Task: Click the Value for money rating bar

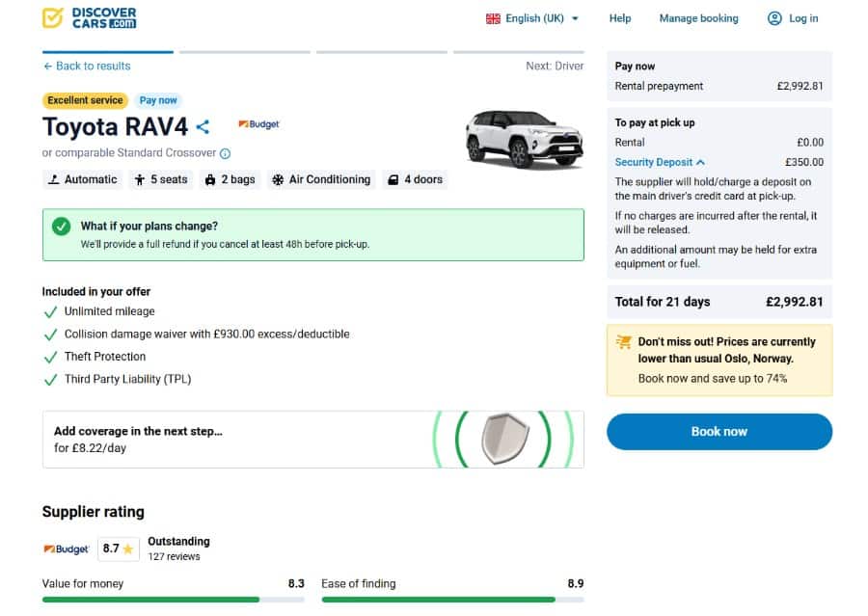Action: point(174,600)
